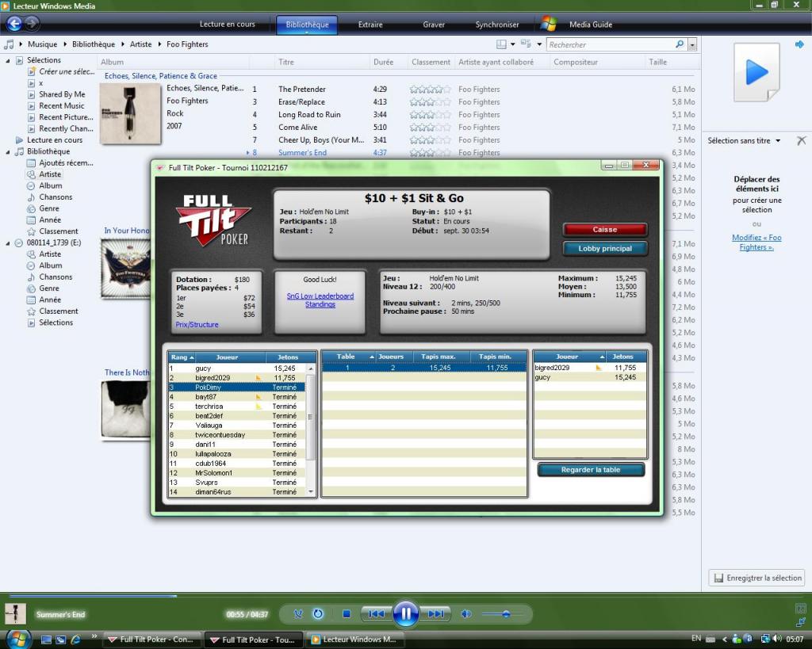This screenshot has width=812, height=649.
Task: Open the Media Guide tab
Action: pos(591,25)
